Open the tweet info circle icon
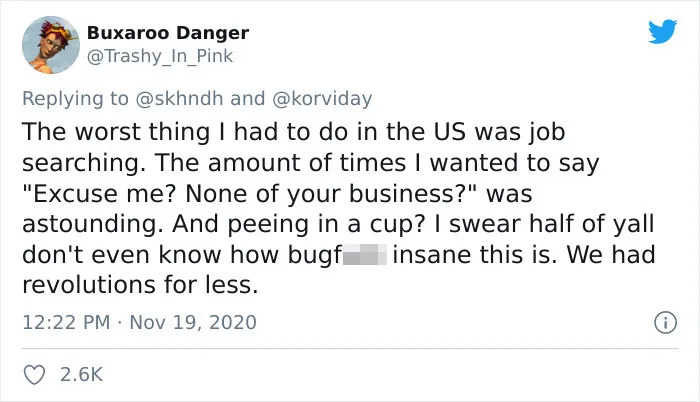 tap(665, 322)
